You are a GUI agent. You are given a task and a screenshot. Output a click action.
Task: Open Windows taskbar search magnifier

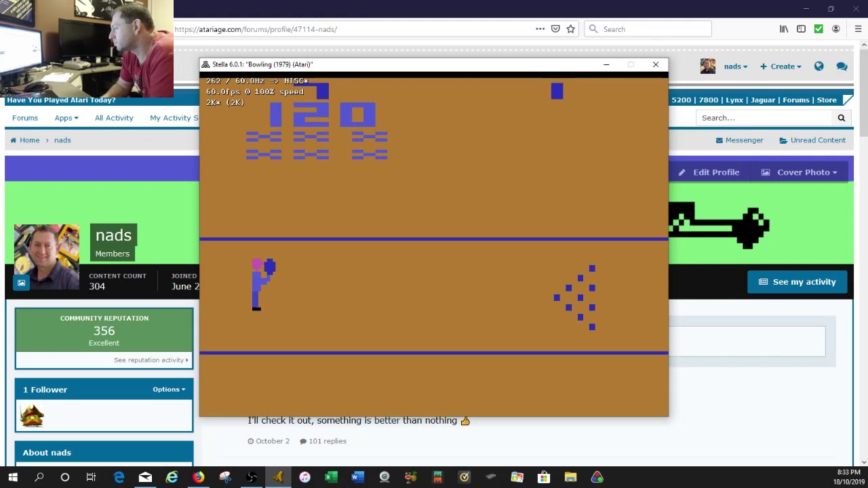point(39,477)
